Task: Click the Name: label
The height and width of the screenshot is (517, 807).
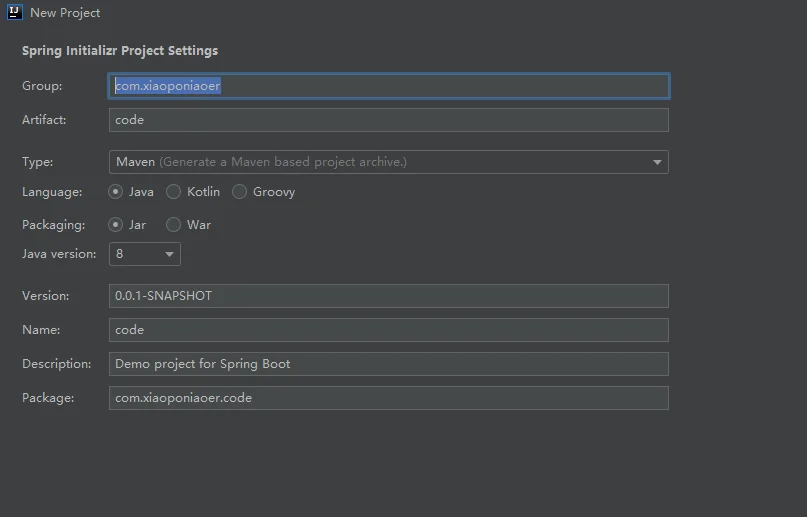Action: (41, 330)
